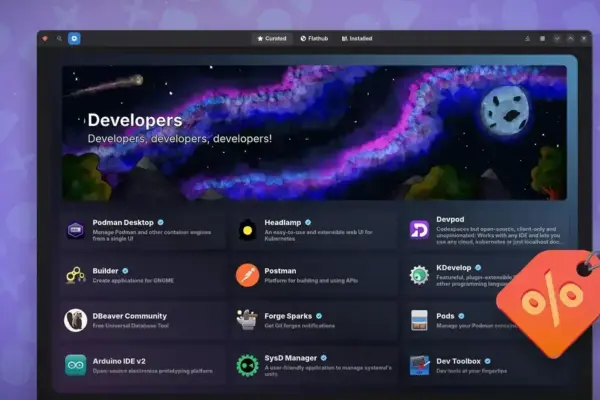Click the Builder app icon
This screenshot has width=600, height=400.
(x=76, y=275)
